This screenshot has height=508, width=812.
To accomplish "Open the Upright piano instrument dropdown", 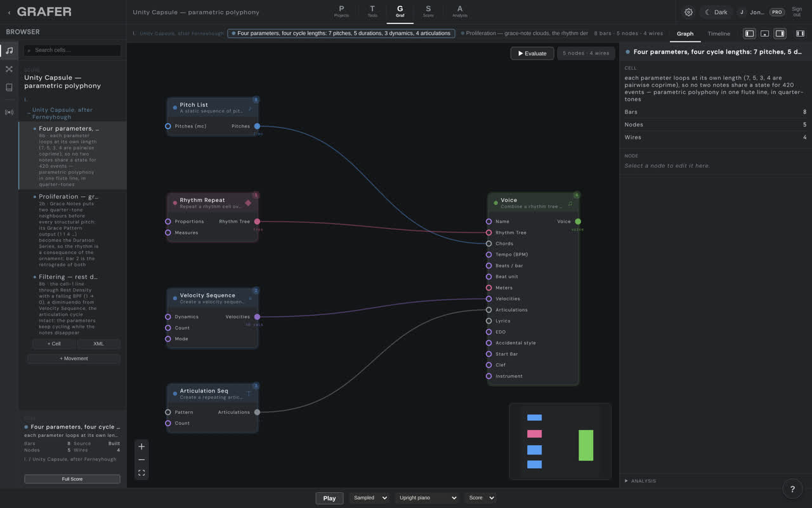I will click(x=427, y=498).
